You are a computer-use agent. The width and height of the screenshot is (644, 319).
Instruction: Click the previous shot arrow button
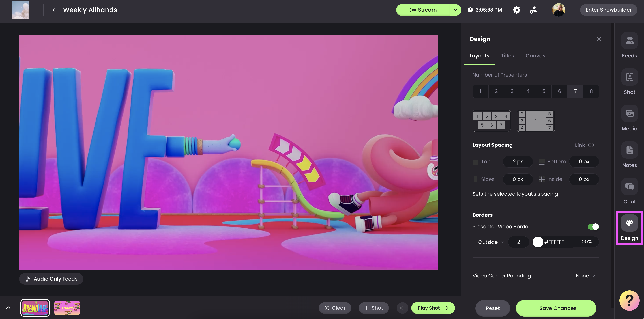(402, 308)
